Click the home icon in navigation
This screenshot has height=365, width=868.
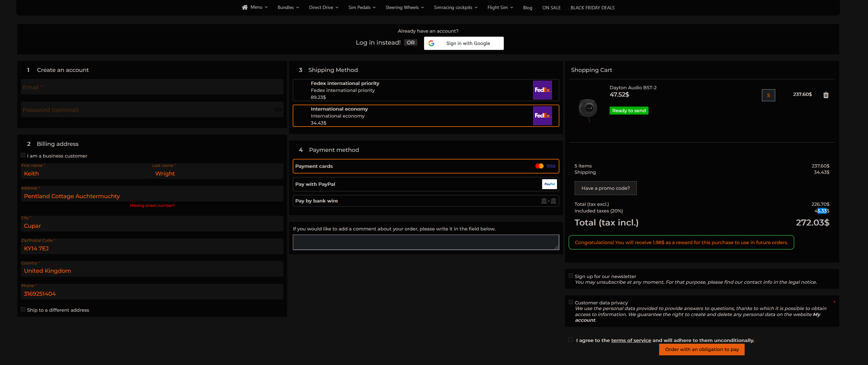[x=245, y=7]
